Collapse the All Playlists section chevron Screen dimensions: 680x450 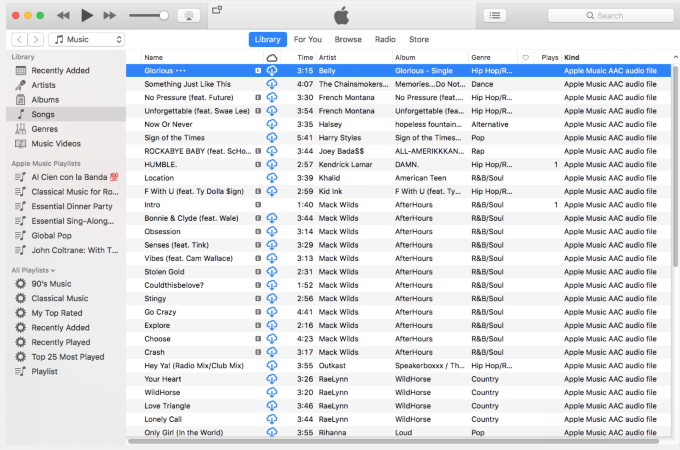[53, 271]
